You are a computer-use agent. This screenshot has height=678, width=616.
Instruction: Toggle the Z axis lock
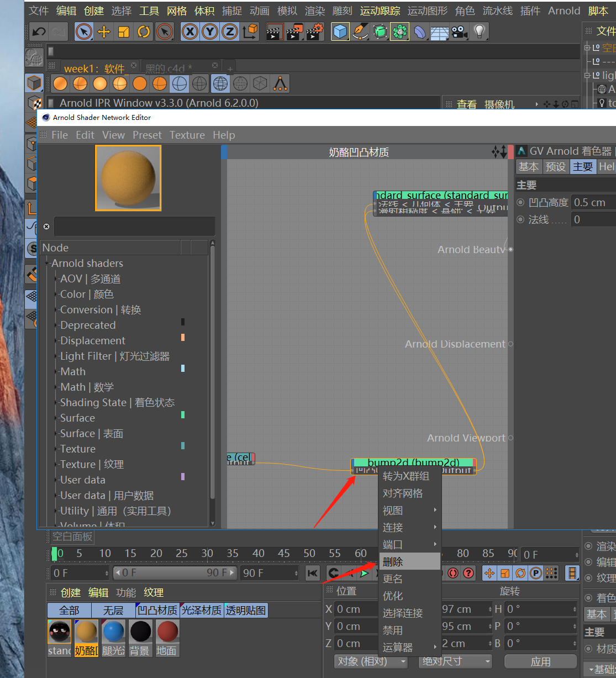click(230, 31)
